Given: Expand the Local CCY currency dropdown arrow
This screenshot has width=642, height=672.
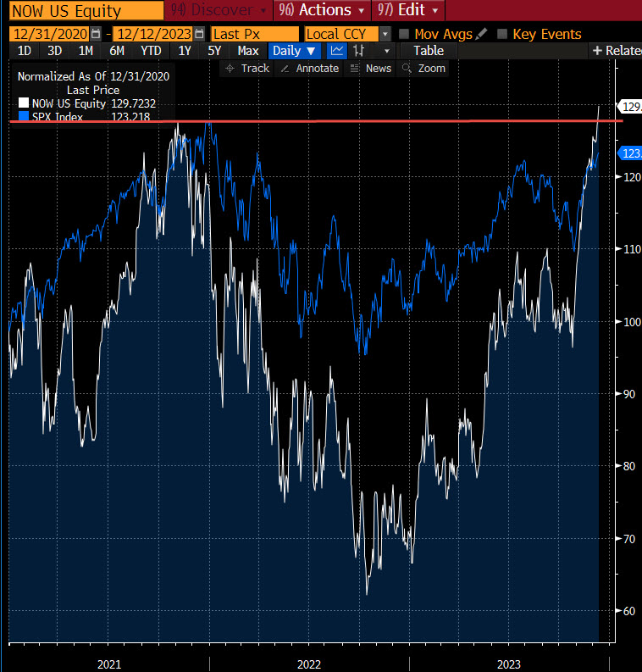Looking at the screenshot, I should click(385, 34).
